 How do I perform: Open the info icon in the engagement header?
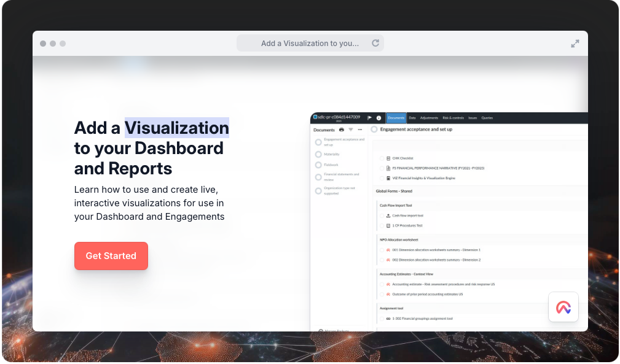coord(379,118)
